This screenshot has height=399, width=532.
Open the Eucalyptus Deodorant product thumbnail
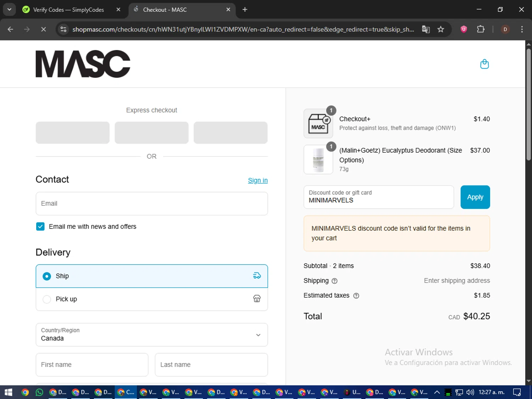pos(318,160)
